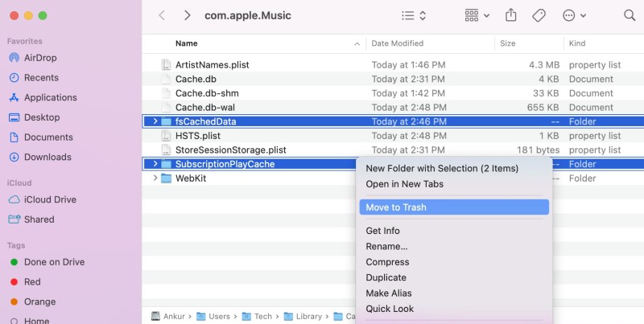644x324 pixels.
Task: Click the Share toolbar icon
Action: (x=510, y=15)
